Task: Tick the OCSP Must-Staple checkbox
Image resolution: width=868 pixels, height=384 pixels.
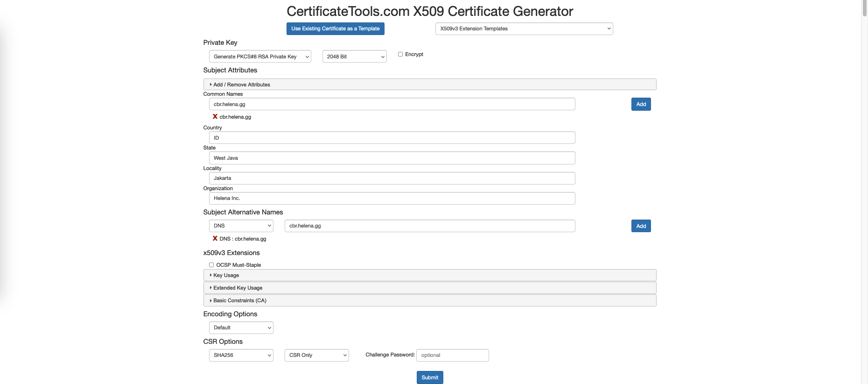Action: coord(211,265)
